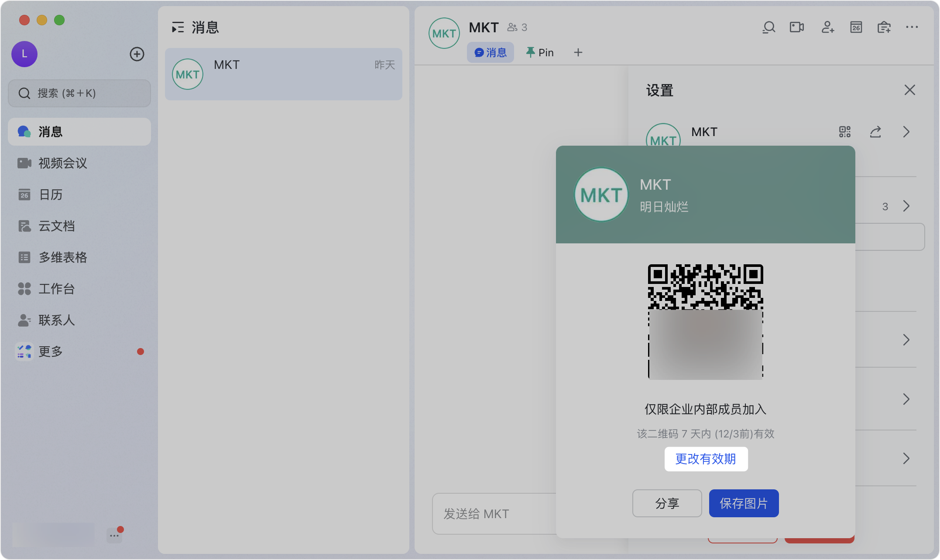
Task: Open 更多 in the sidebar
Action: point(79,352)
